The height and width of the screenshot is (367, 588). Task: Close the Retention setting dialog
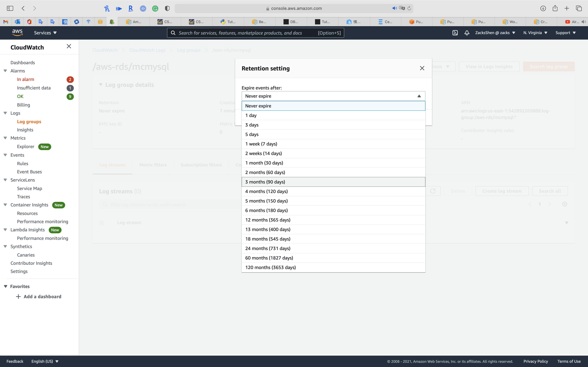[x=422, y=68]
